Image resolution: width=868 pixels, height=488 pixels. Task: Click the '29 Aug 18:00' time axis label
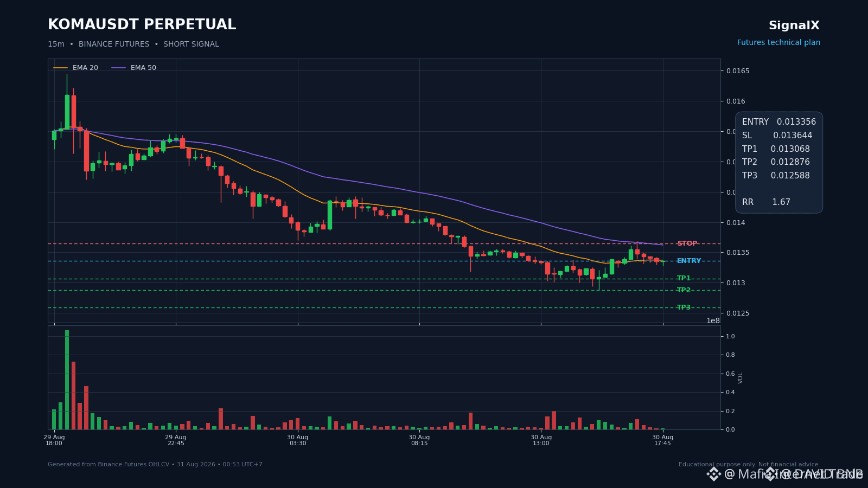click(54, 440)
